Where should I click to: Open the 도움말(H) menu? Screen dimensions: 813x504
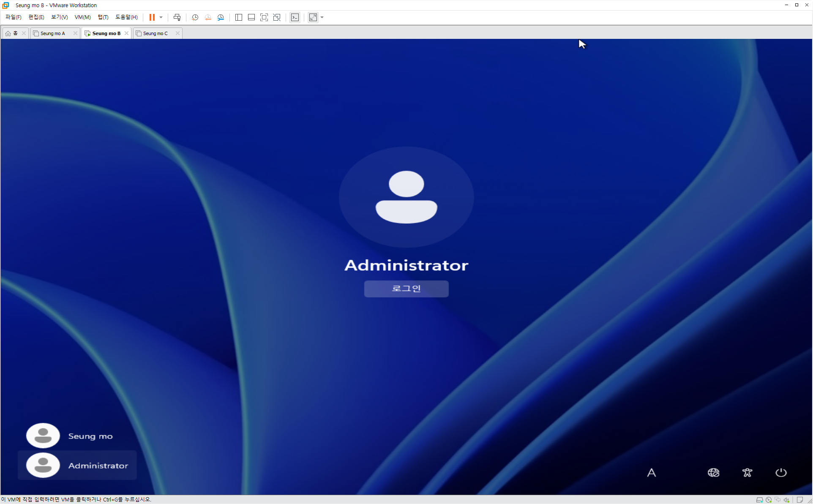pos(126,17)
